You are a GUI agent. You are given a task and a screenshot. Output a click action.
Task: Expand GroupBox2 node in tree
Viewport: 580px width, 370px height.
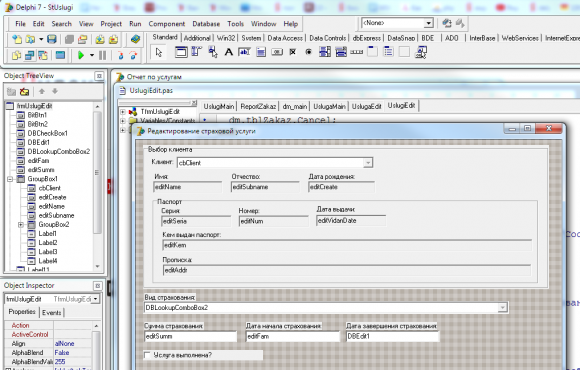21,225
